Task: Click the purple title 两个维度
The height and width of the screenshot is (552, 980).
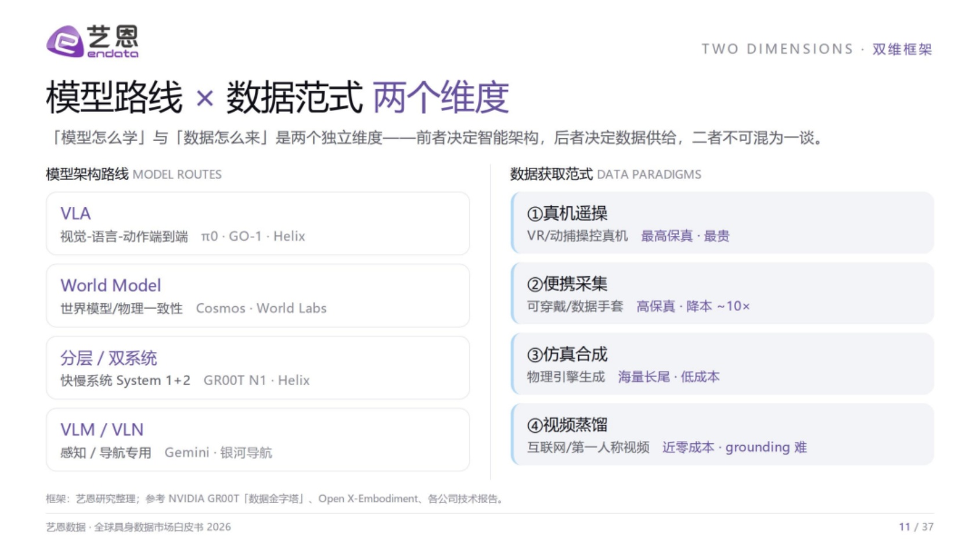Action: (441, 97)
